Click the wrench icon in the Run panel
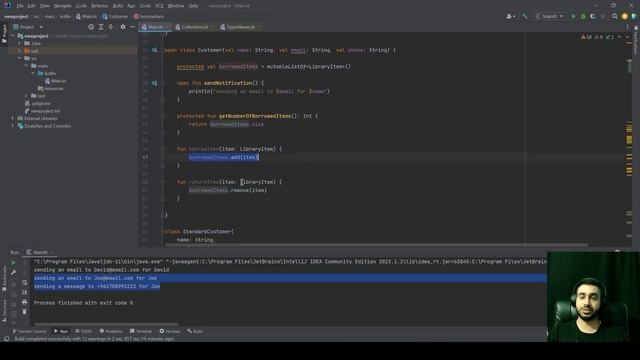Image resolution: width=640 pixels, height=360 pixels. pos(13,272)
